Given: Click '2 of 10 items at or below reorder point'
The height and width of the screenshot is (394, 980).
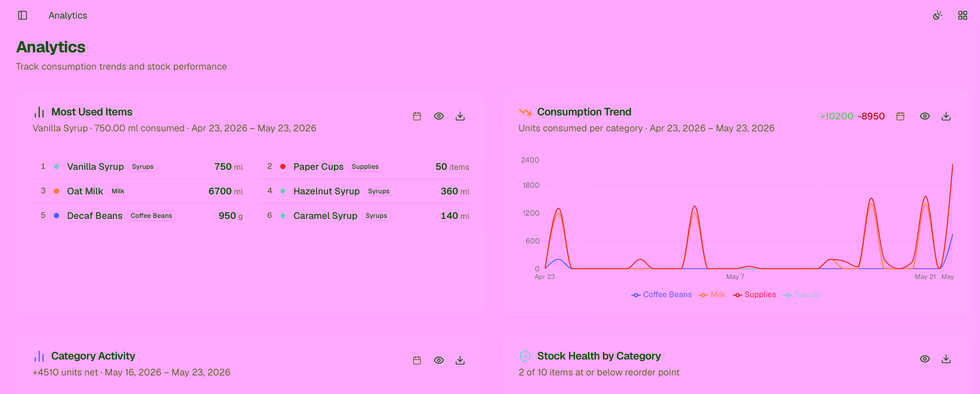Looking at the screenshot, I should click(x=599, y=372).
